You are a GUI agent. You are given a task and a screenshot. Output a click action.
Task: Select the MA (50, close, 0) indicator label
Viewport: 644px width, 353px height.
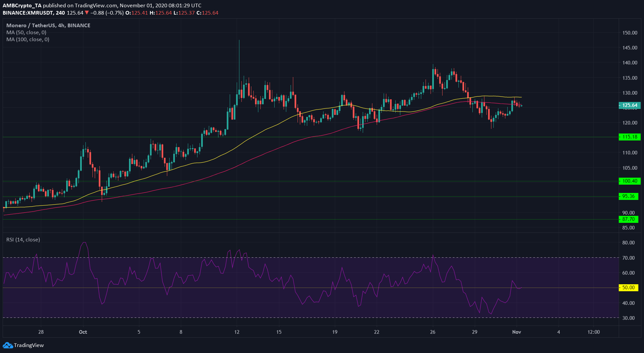point(26,33)
